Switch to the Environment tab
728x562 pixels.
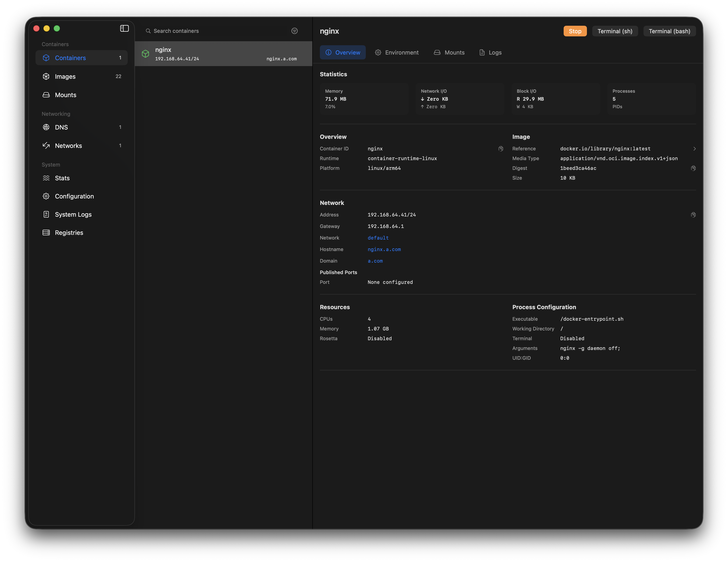point(397,52)
